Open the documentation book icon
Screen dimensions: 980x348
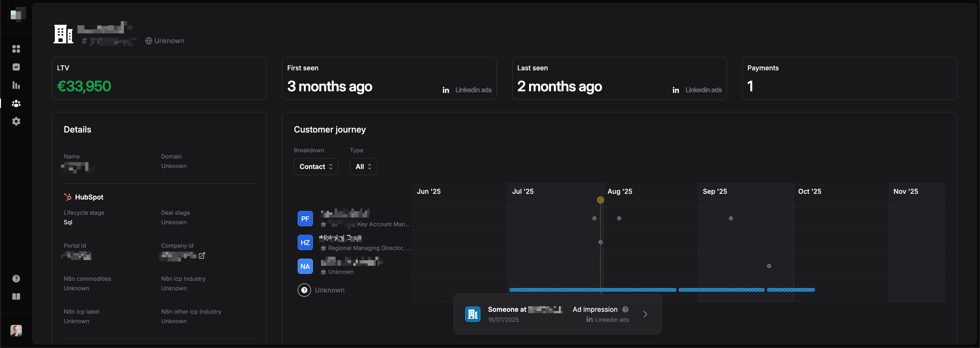[16, 297]
